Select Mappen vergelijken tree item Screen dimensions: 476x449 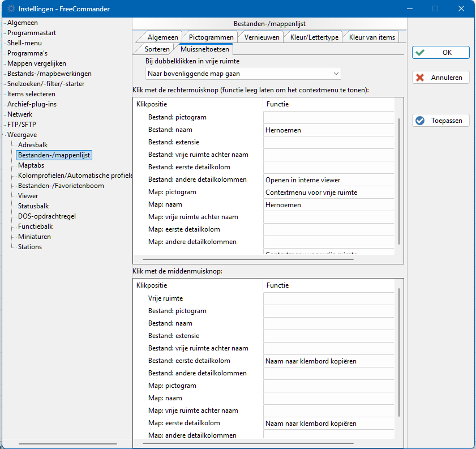37,63
